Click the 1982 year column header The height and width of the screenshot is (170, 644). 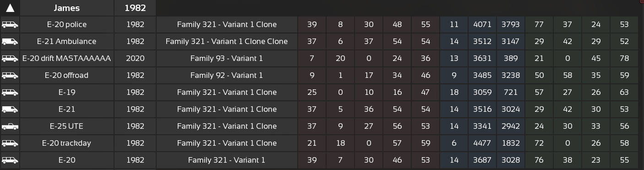[135, 8]
